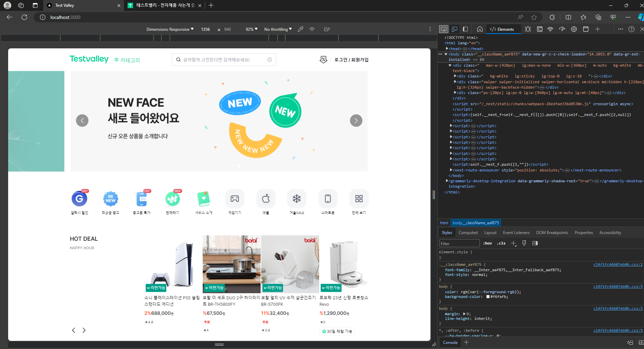Open the 92% zoom dropdown
The image size is (644, 349).
click(x=251, y=29)
